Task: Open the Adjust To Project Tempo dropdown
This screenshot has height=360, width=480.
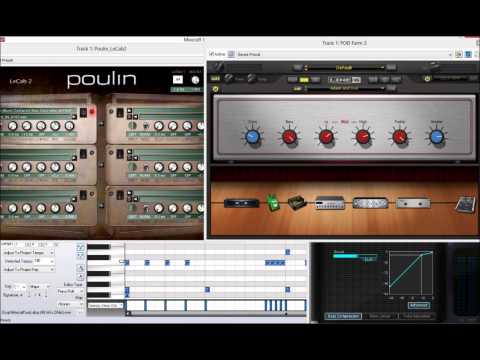Action: [x=28, y=253]
